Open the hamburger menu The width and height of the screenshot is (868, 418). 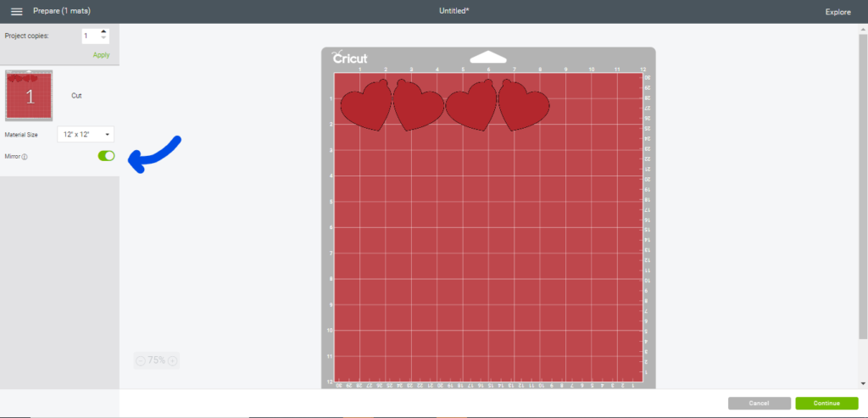[x=16, y=12]
